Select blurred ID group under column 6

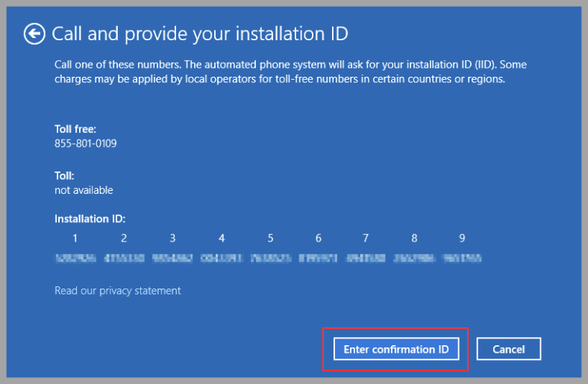click(318, 259)
